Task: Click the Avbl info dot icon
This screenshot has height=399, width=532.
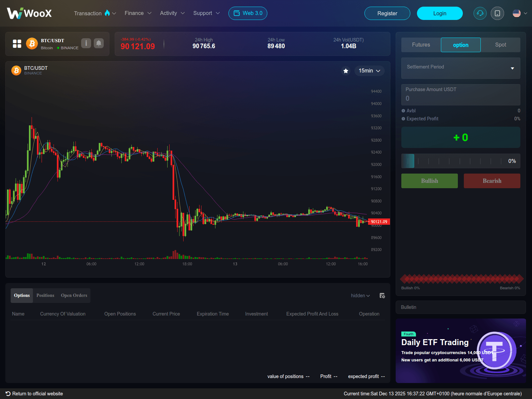Action: pyautogui.click(x=403, y=111)
